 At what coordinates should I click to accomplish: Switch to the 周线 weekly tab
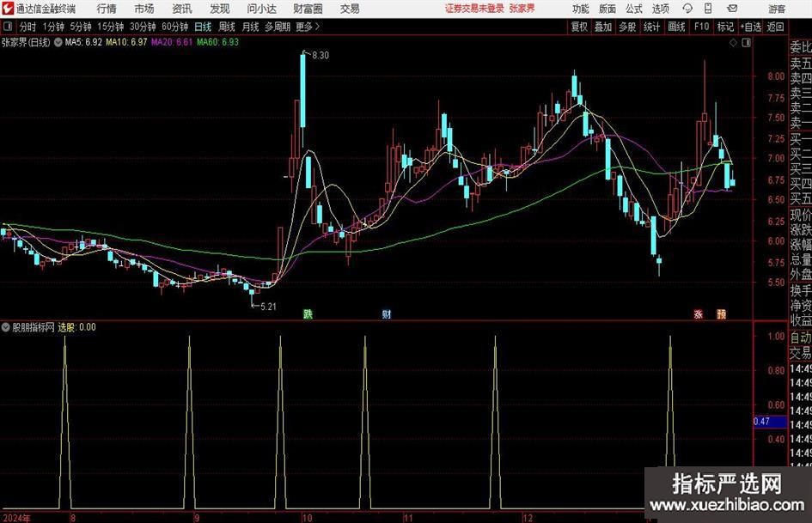[227, 27]
